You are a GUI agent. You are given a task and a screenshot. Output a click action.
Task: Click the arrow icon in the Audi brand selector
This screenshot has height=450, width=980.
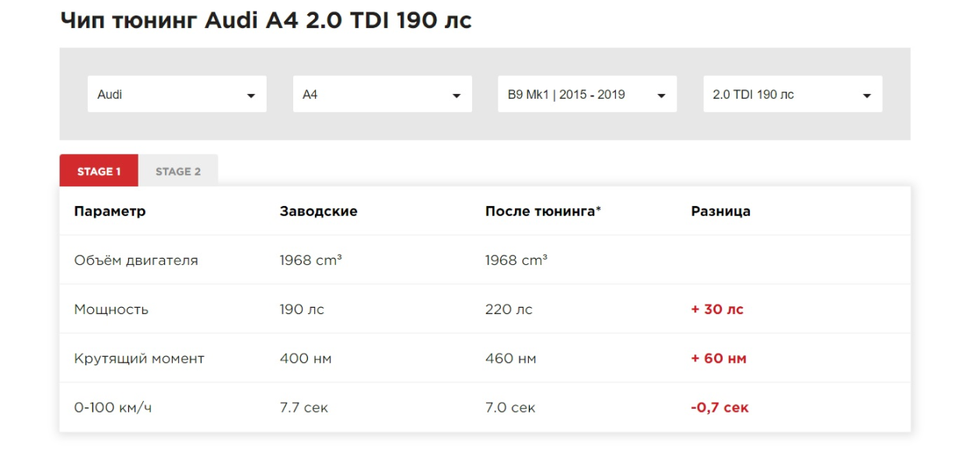pyautogui.click(x=250, y=96)
